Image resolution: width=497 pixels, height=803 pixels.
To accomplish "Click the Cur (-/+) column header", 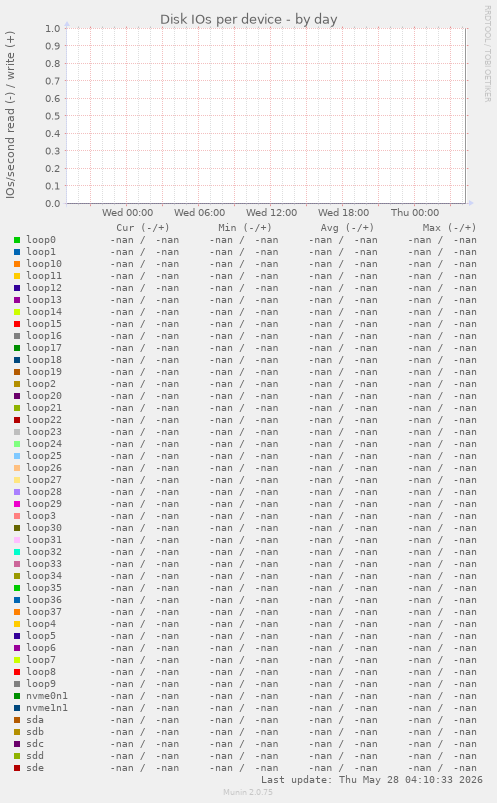I will coord(142,227).
